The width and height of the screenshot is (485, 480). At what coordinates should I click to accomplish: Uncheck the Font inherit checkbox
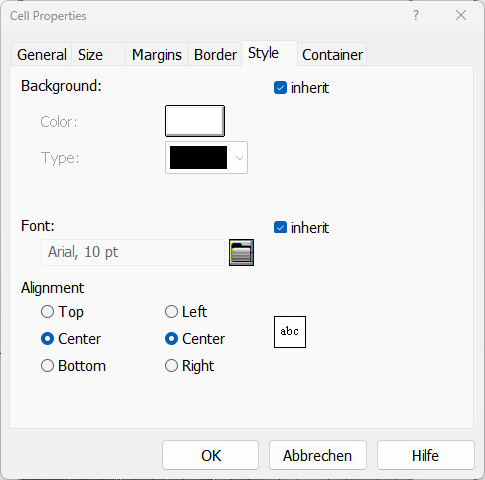pos(280,228)
